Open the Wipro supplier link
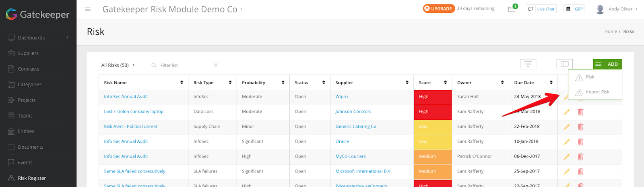Screen dimensions: 644x187 point(341,97)
